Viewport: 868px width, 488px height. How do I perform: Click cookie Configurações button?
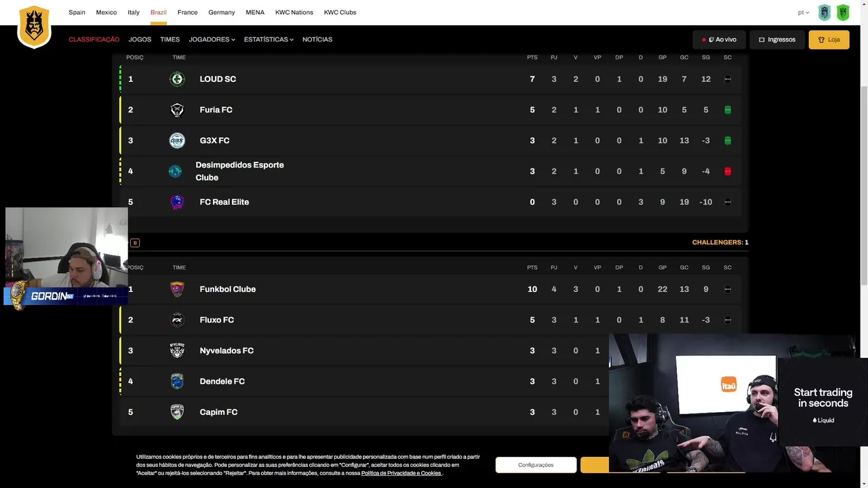(536, 465)
